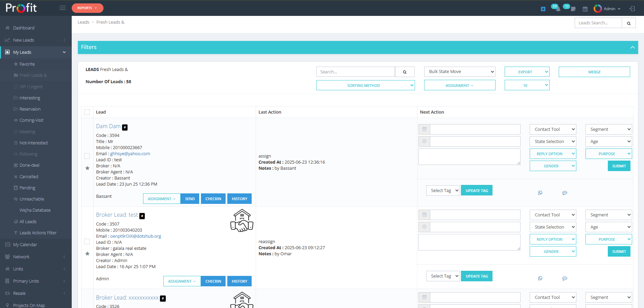Click the SUBMIT button for Dam Dam

[x=619, y=166]
